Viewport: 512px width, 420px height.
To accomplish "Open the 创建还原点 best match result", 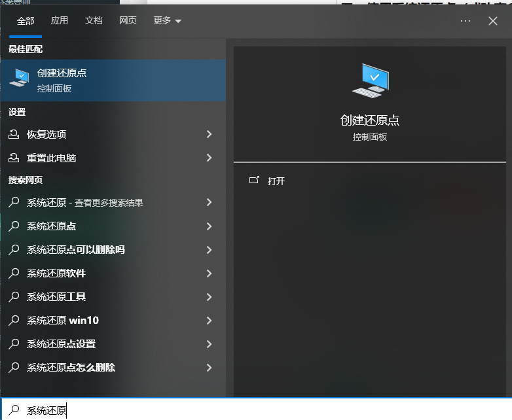I will coord(113,80).
